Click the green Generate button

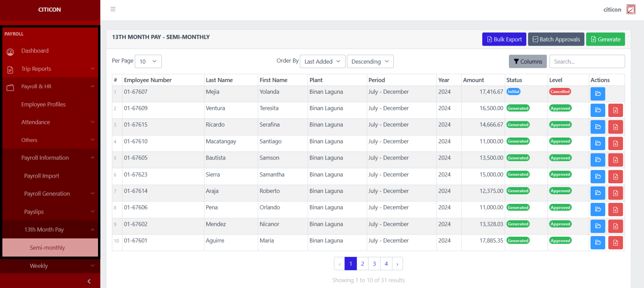(605, 39)
